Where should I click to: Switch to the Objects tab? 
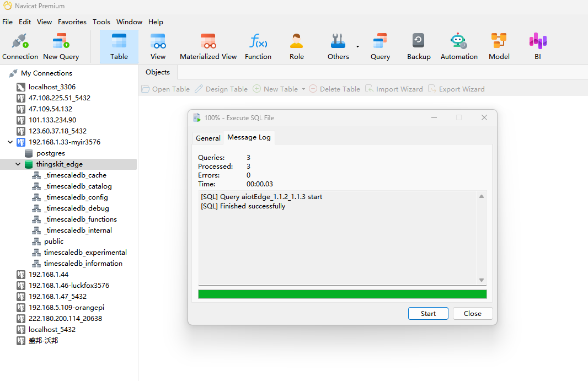tap(158, 72)
